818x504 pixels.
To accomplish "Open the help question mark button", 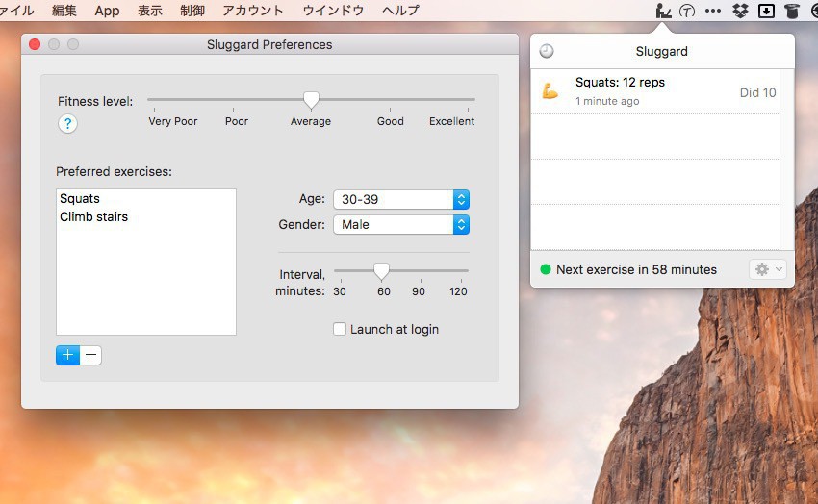I will (x=67, y=123).
